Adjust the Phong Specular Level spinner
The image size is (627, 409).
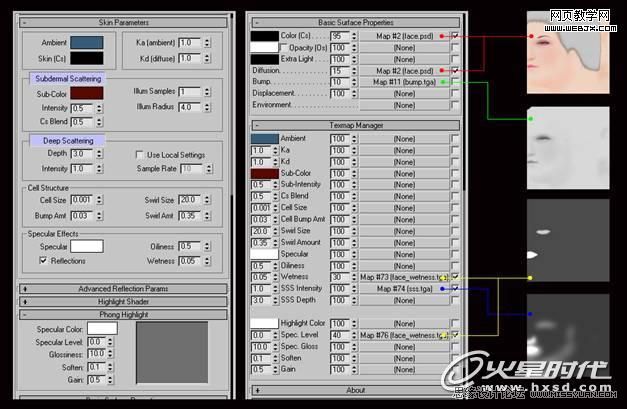coord(110,342)
